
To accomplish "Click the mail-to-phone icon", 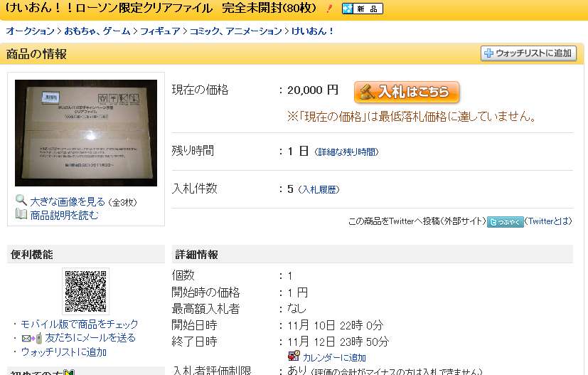I will (x=31, y=338).
